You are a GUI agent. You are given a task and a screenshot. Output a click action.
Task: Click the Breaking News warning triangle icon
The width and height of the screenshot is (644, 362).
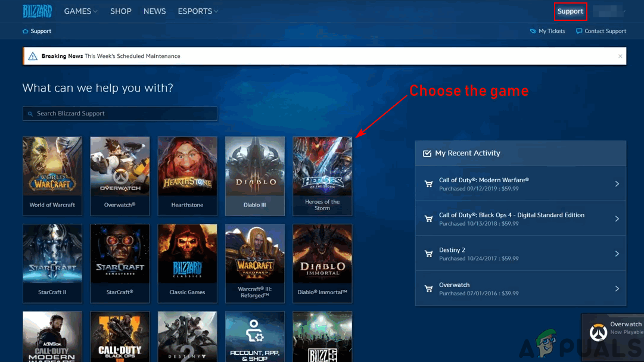tap(33, 56)
